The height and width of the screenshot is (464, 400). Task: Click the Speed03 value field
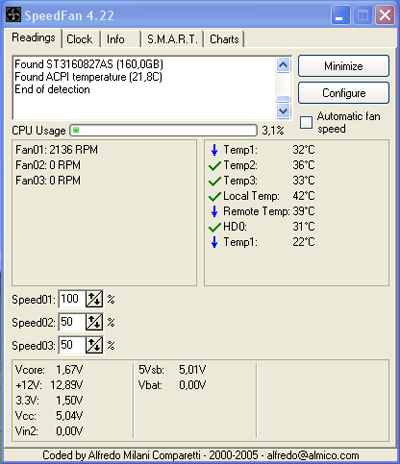coord(72,345)
